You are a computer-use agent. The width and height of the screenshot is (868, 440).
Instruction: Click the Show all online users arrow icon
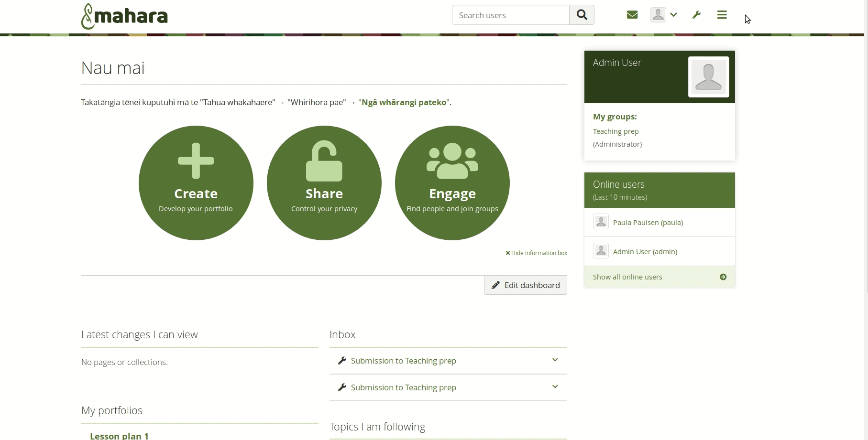[x=723, y=277]
